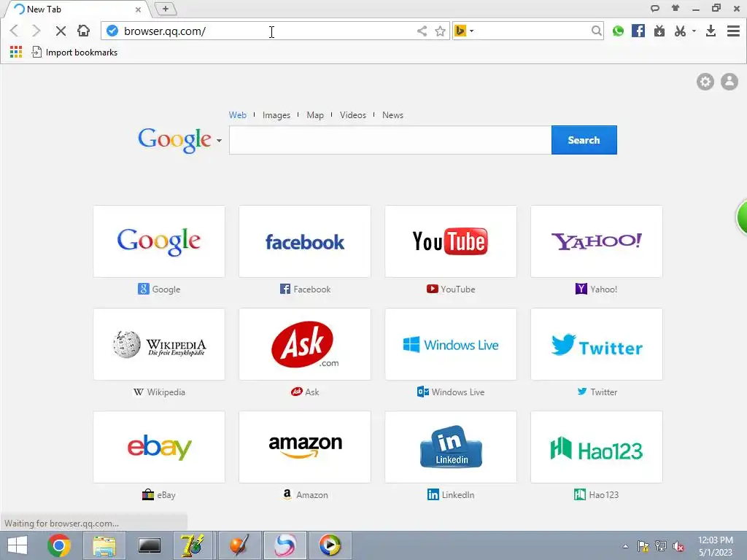This screenshot has height=560, width=747.
Task: Open a new tab with plus button
Action: pos(166,9)
